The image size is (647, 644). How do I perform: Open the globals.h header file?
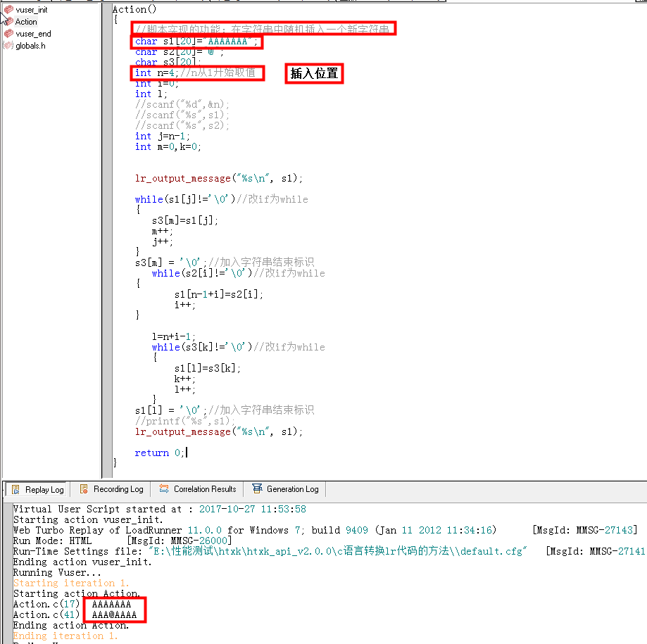[x=30, y=45]
